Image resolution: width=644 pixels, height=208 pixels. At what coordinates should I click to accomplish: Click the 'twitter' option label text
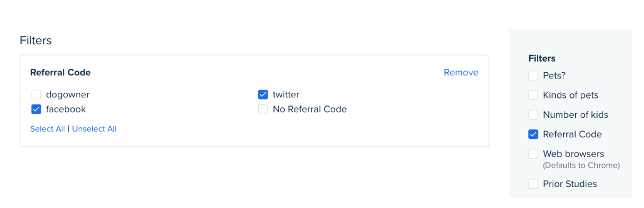point(286,94)
